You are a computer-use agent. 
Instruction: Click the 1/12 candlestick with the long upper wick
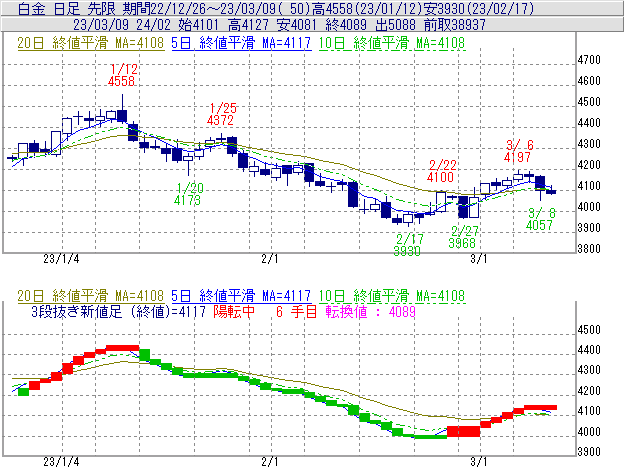122,111
